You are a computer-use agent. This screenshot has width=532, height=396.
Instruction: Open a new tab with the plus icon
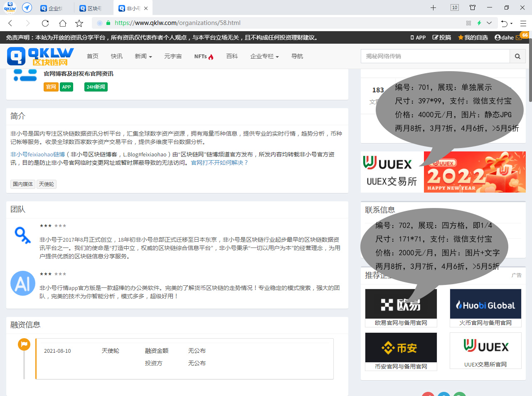coord(433,7)
